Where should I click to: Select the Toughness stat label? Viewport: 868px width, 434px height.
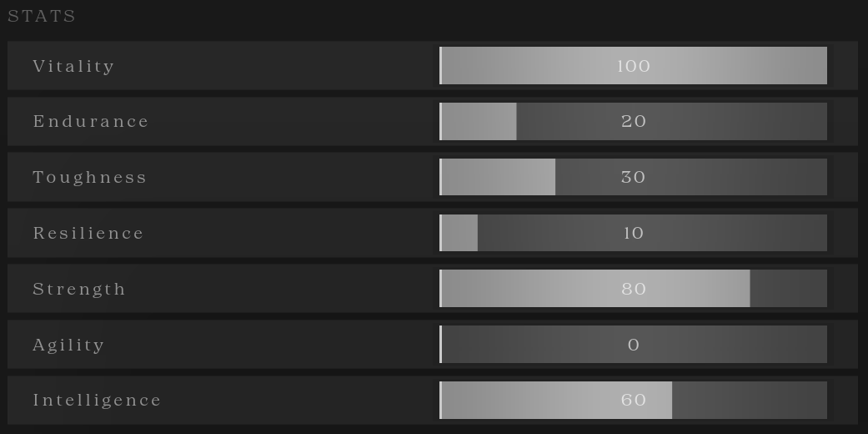[x=89, y=177]
